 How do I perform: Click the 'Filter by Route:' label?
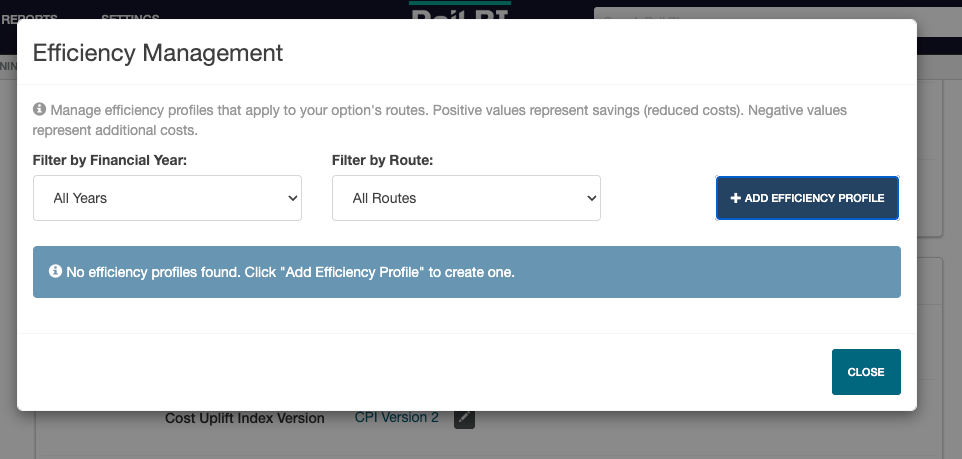(390, 160)
